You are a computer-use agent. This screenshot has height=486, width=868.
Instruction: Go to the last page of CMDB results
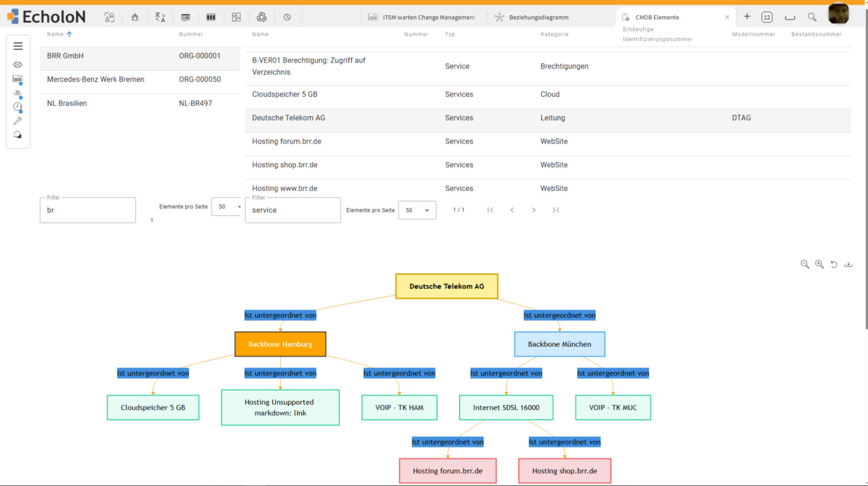coord(556,210)
